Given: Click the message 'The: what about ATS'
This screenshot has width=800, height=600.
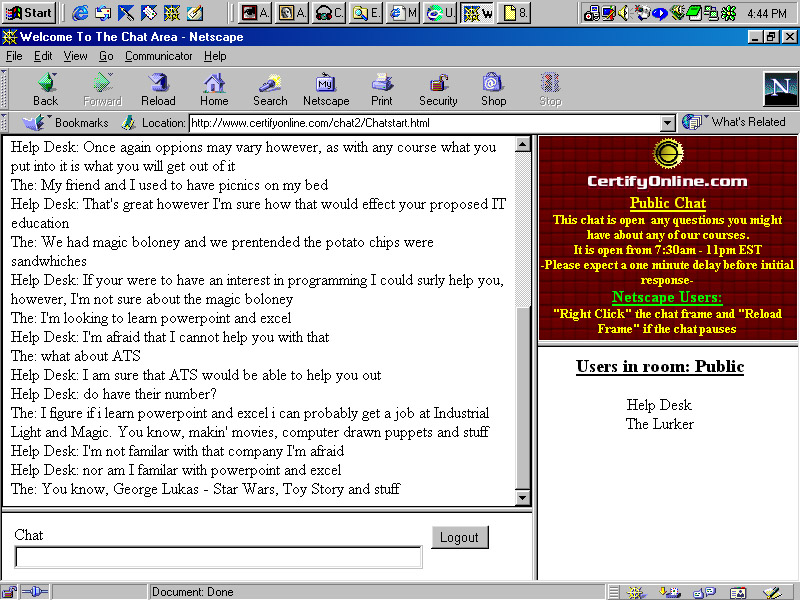Looking at the screenshot, I should coord(76,356).
